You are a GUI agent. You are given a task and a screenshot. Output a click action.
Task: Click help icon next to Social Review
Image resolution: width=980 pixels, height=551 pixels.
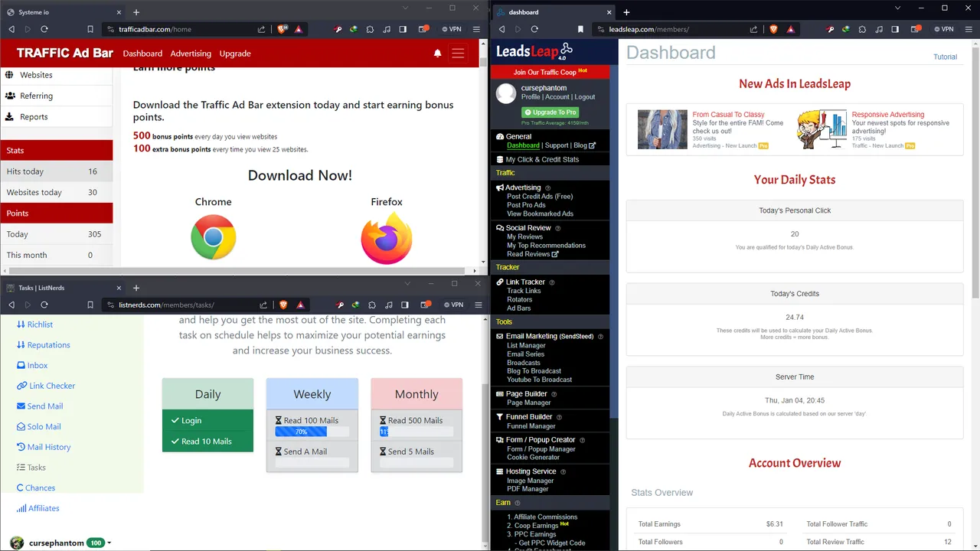(x=557, y=228)
